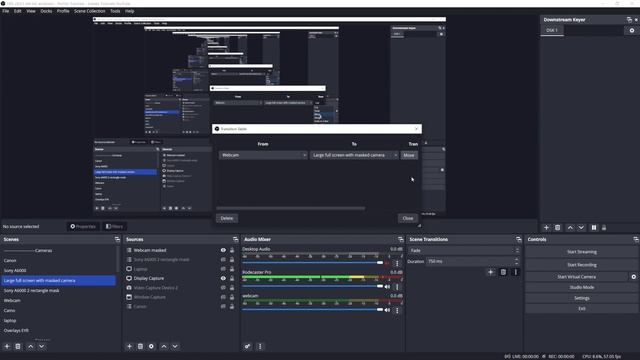Viewport: 640px width, 360px height.
Task: Open the Profile menu
Action: point(63,11)
